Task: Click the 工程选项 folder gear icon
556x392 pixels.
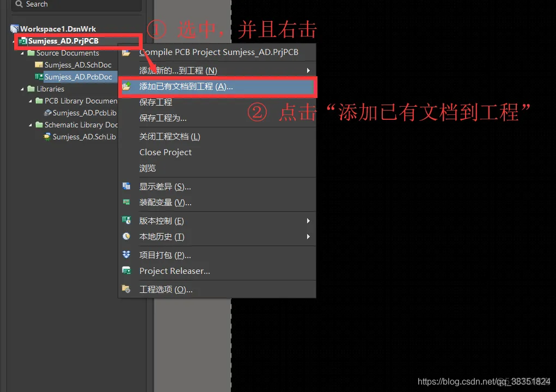Action: point(126,289)
